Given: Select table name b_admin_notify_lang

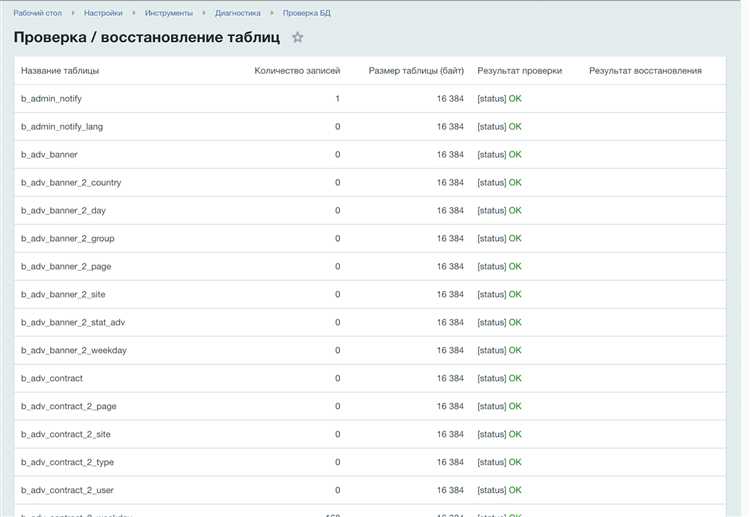Looking at the screenshot, I should [x=62, y=127].
